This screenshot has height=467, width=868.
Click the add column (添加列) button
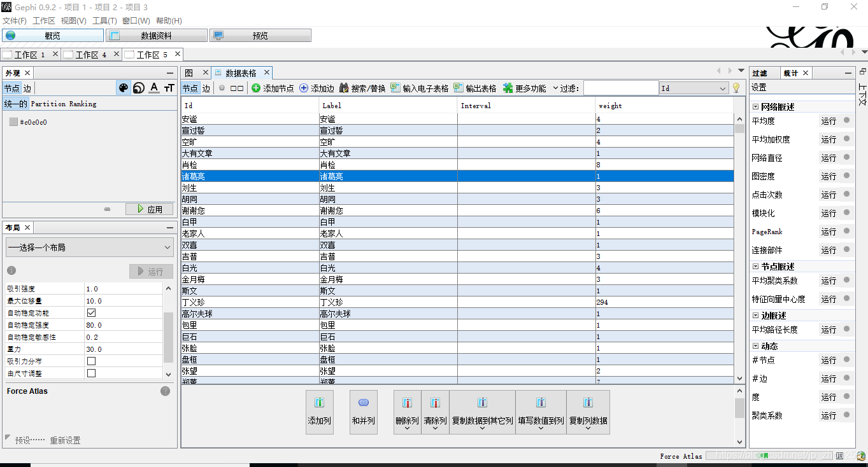pyautogui.click(x=319, y=412)
